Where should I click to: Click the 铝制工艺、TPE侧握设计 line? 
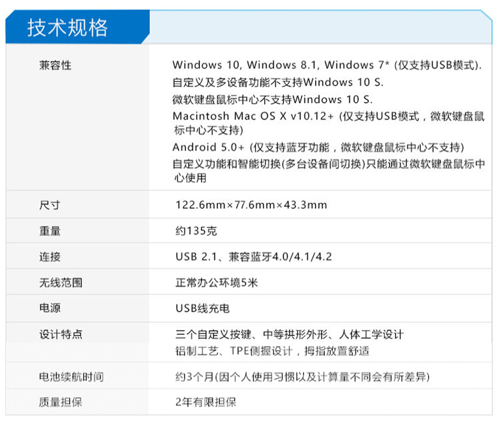[272, 351]
